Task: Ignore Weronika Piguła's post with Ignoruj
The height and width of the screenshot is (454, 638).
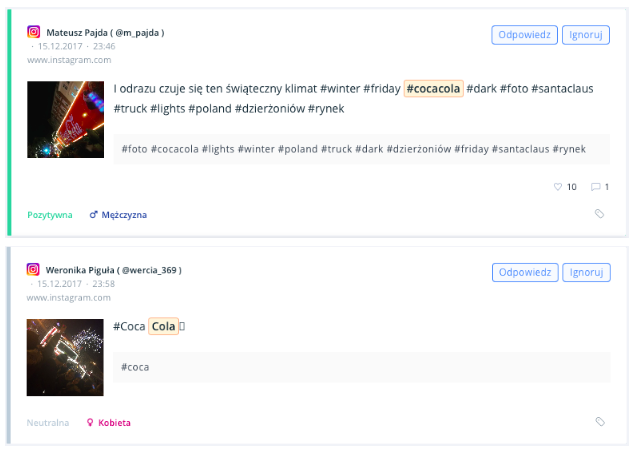Action: [x=586, y=272]
